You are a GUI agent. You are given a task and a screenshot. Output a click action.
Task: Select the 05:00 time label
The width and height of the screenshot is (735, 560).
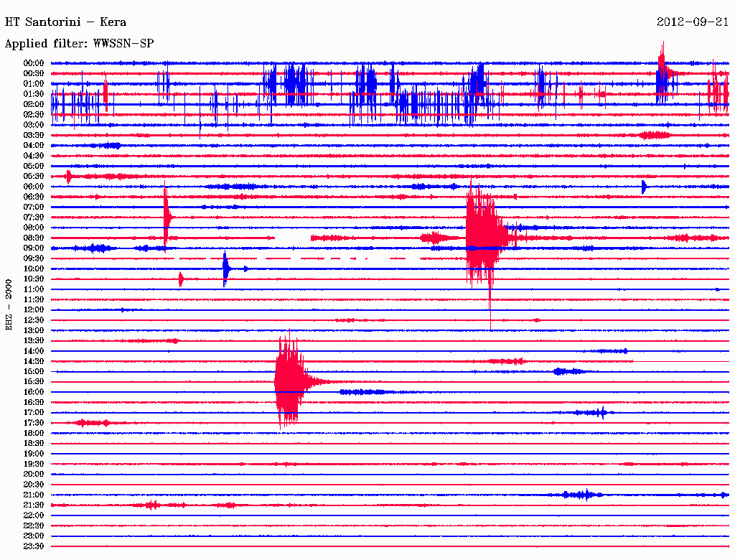coord(34,166)
